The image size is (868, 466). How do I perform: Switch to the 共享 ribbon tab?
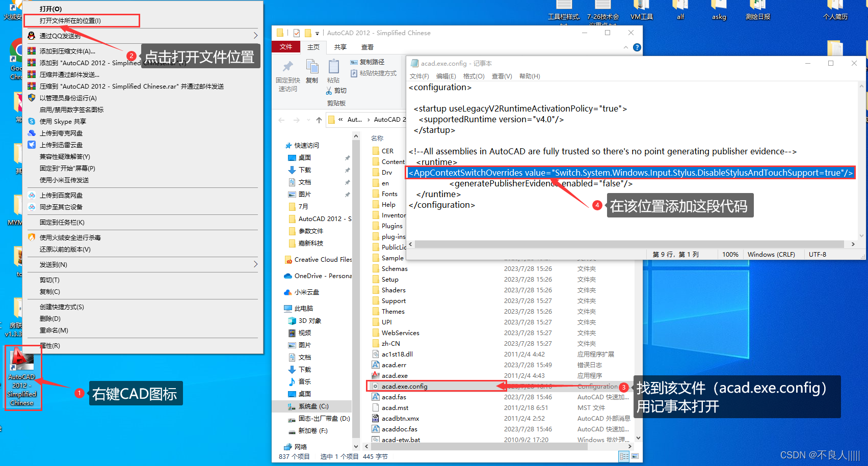[340, 47]
